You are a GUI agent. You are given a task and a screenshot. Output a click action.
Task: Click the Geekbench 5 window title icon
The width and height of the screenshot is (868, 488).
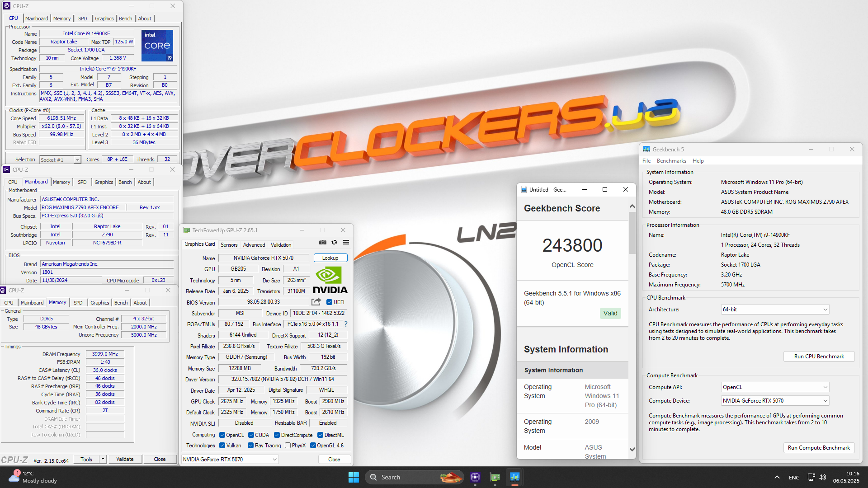click(646, 149)
